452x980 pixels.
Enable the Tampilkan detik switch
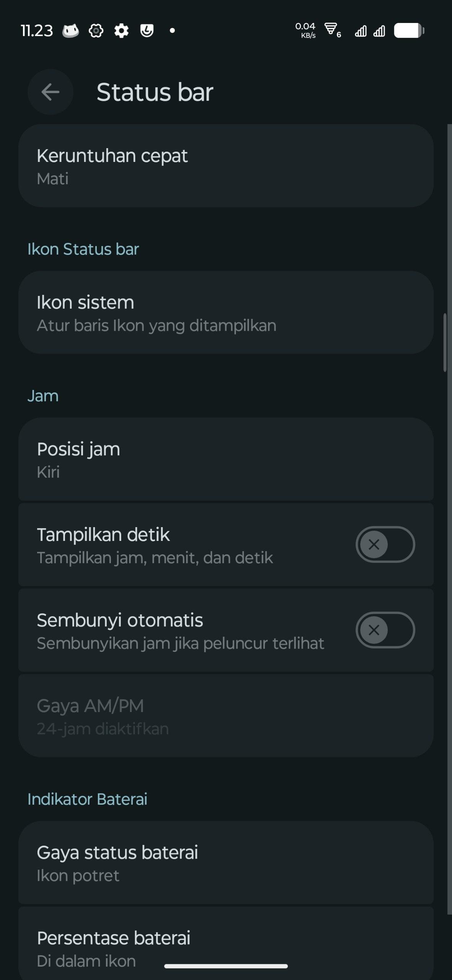[x=385, y=544]
